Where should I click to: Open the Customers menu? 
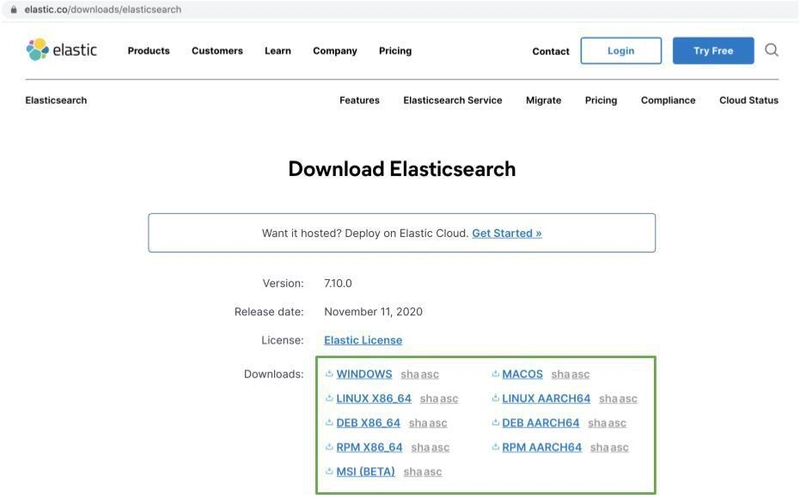coord(217,51)
